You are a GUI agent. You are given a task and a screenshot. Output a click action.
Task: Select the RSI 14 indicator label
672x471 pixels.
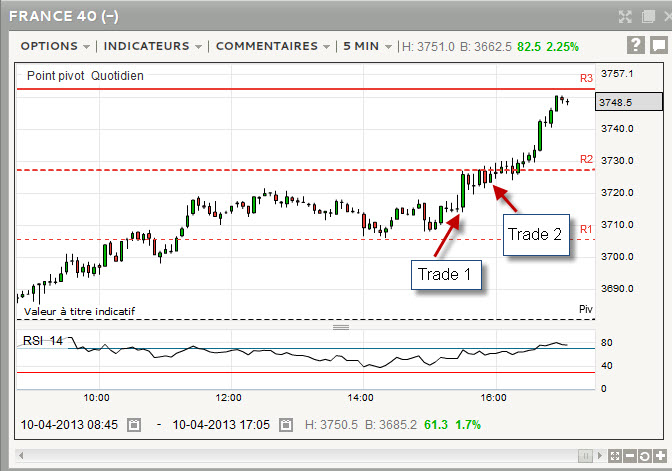coord(43,341)
